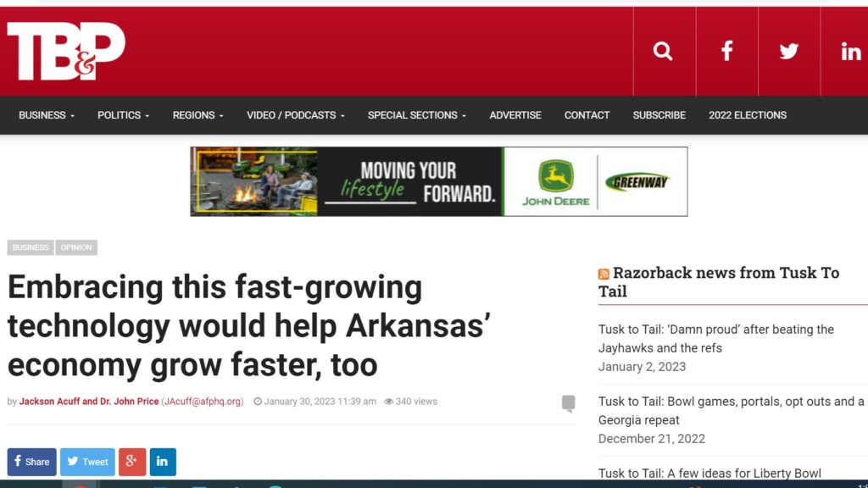
Task: Share article on LinkedIn button
Action: pos(163,462)
